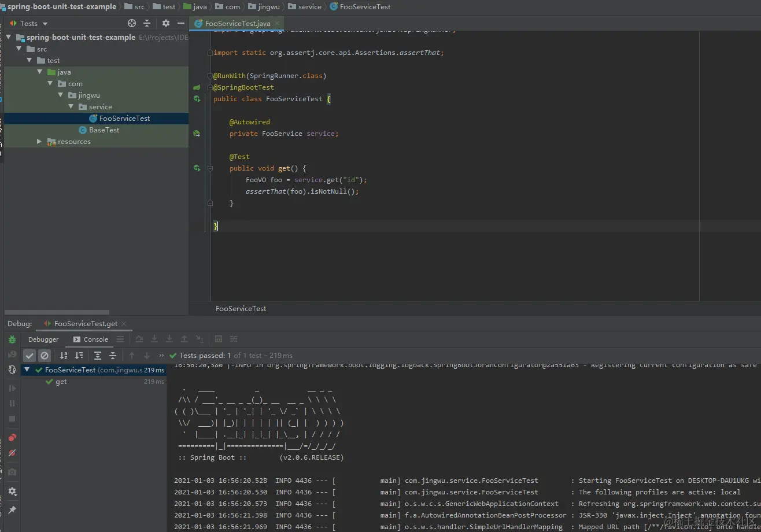Click the Mute Breakpoints icon
Viewport: 761px width, 532px height.
12,453
